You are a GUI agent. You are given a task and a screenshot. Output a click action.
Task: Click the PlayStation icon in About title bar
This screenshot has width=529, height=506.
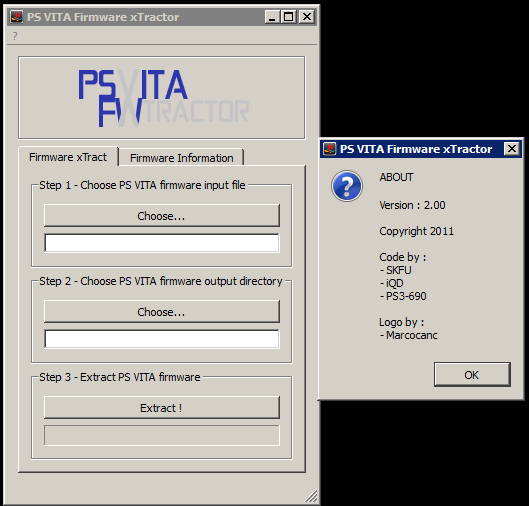(x=330, y=149)
